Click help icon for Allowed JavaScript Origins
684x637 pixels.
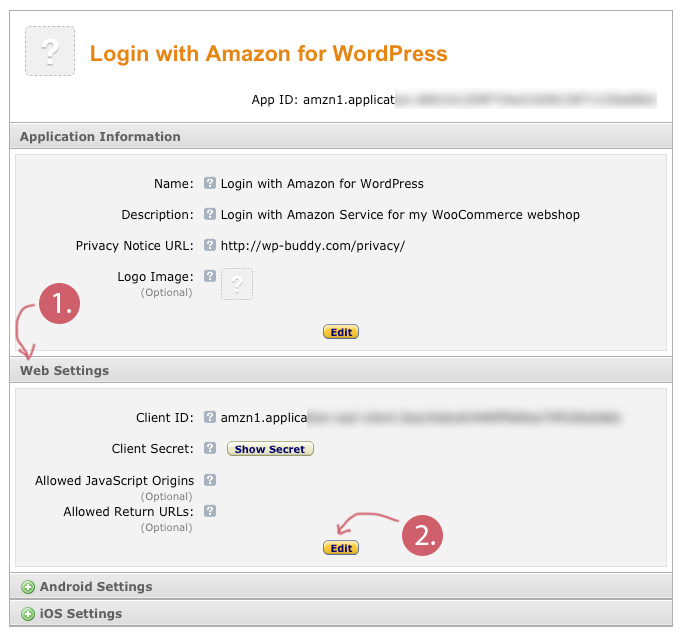tap(210, 481)
